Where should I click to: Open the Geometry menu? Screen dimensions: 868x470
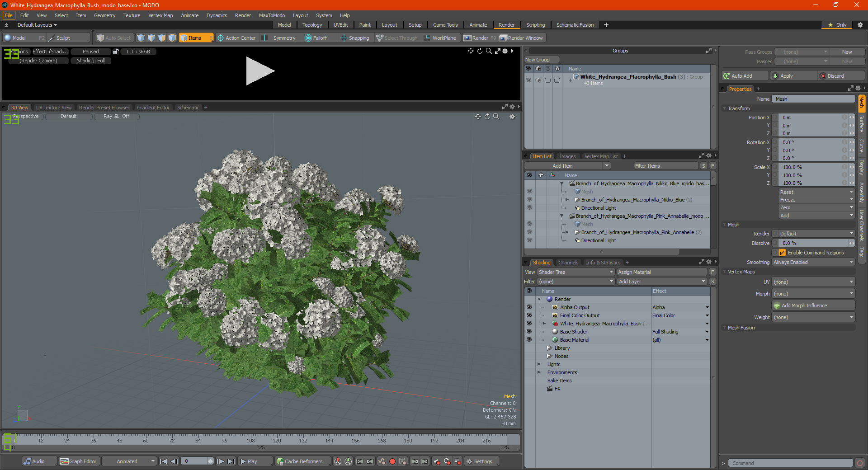[x=104, y=15]
